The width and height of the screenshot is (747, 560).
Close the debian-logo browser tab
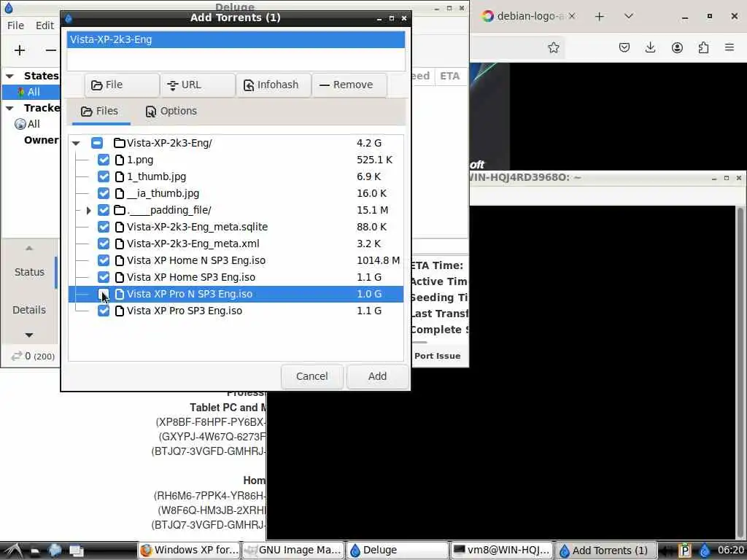click(x=572, y=16)
